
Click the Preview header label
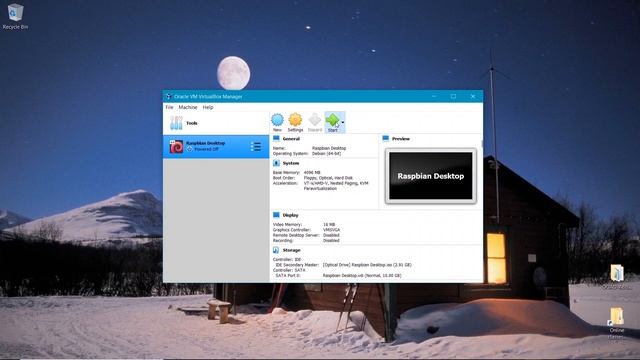click(401, 139)
